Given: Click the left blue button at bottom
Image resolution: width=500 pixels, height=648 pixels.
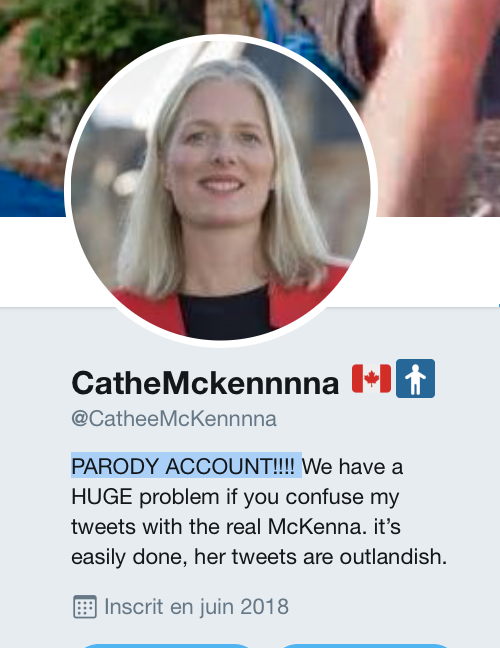Looking at the screenshot, I should click(x=165, y=646).
